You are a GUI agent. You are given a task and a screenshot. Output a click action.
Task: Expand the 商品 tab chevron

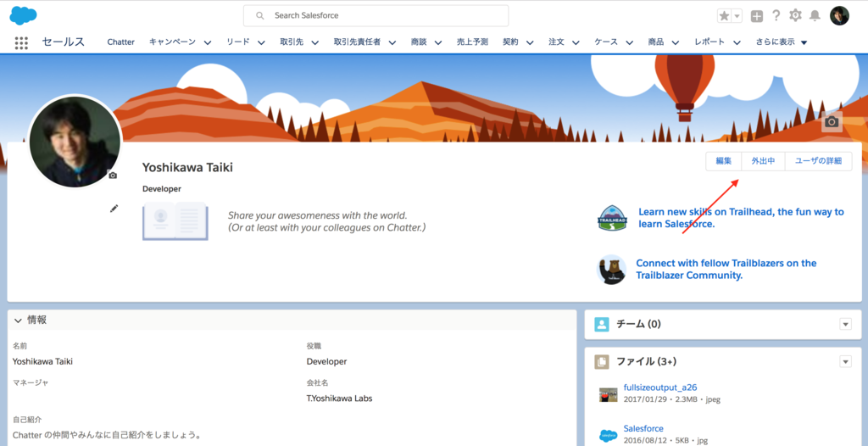[676, 42]
